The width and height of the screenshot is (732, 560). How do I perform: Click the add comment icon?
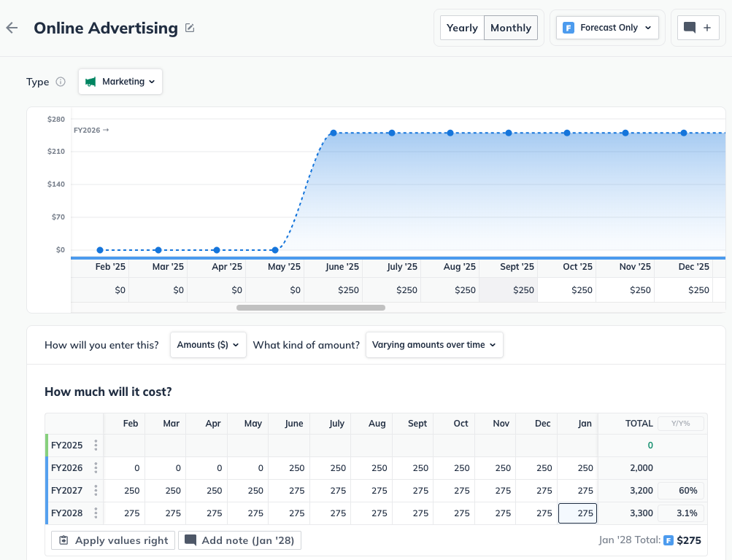[698, 28]
